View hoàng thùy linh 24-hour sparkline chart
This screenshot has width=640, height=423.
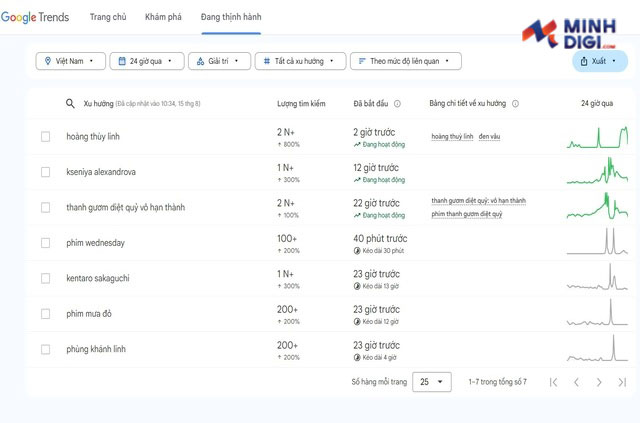[598, 137]
